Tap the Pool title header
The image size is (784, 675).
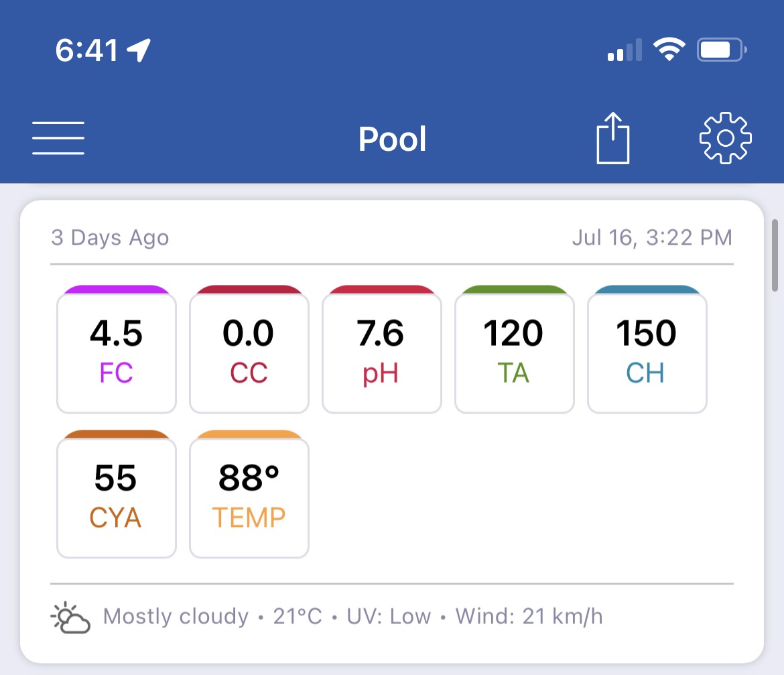pyautogui.click(x=393, y=139)
